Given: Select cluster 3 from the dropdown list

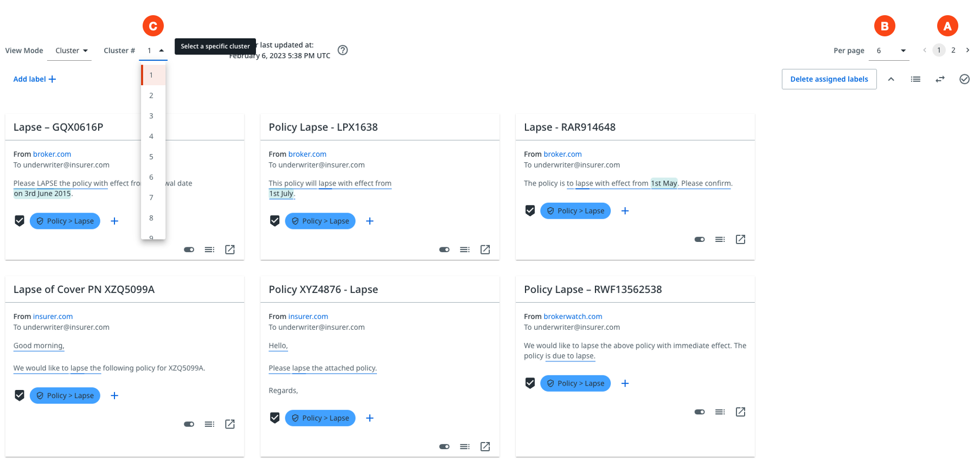Looking at the screenshot, I should pos(151,116).
